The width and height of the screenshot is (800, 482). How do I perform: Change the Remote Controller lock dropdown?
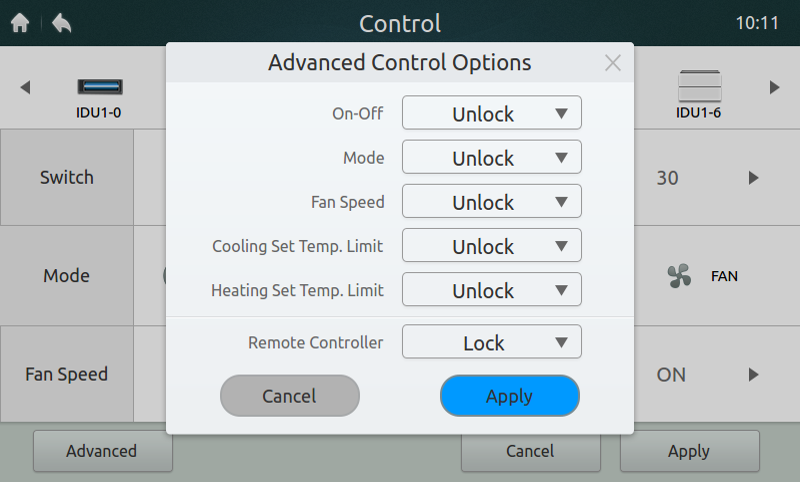tap(492, 342)
